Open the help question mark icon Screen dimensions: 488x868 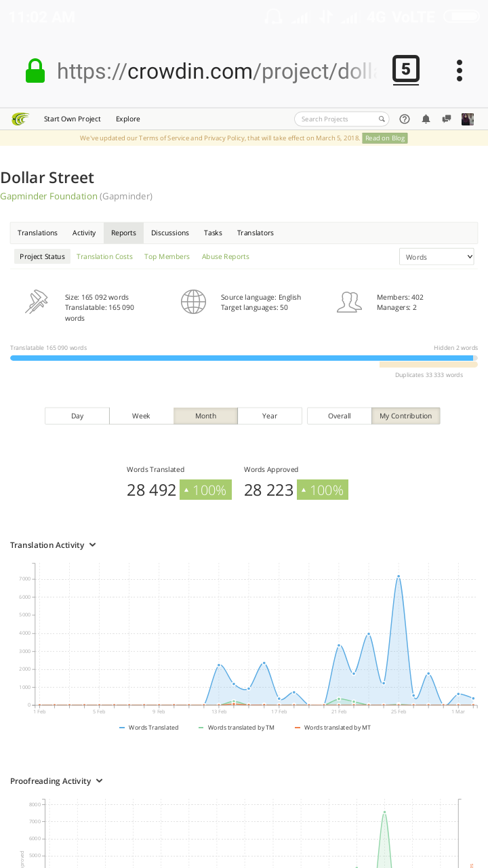[405, 119]
